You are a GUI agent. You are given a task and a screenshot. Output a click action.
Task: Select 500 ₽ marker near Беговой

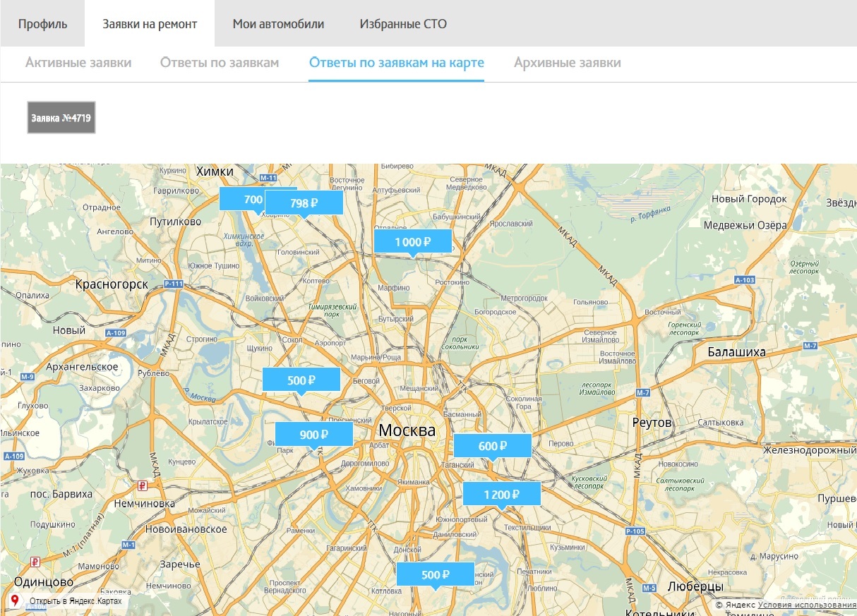301,380
